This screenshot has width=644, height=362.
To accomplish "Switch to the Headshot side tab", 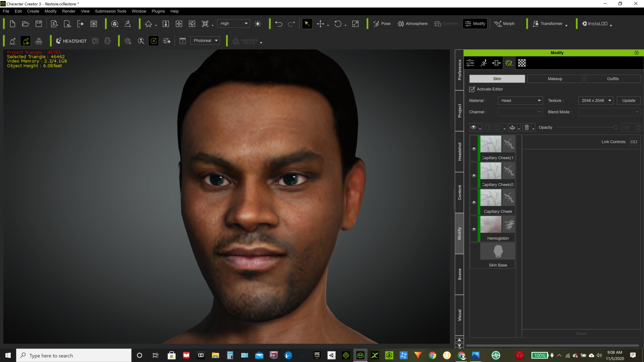I will [x=459, y=152].
